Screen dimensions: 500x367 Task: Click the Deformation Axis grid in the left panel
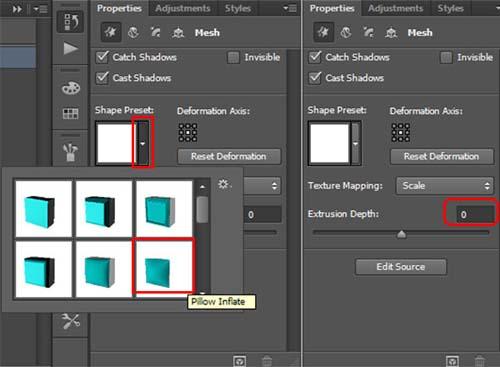click(x=188, y=132)
